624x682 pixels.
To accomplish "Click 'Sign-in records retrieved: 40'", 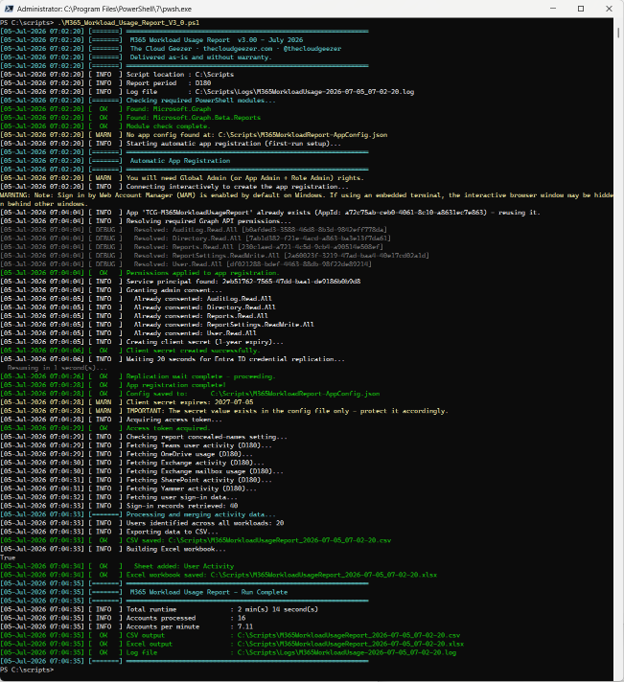I will tap(182, 506).
